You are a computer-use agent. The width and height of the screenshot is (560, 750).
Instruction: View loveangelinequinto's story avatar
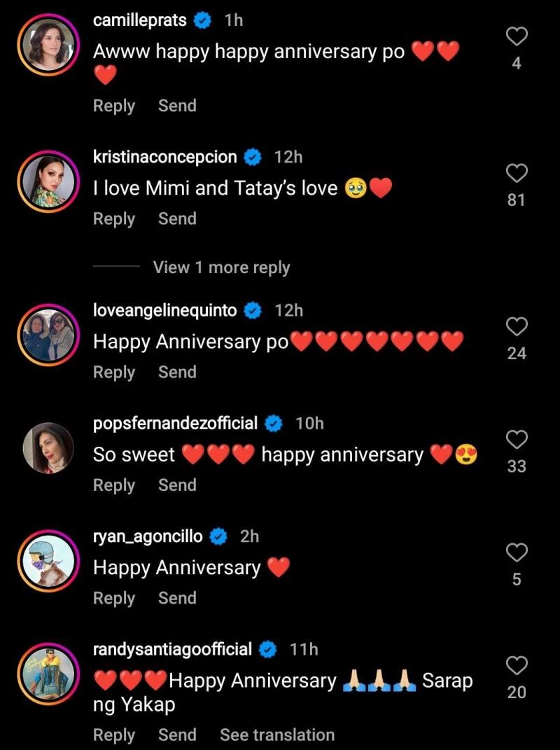tap(48, 334)
